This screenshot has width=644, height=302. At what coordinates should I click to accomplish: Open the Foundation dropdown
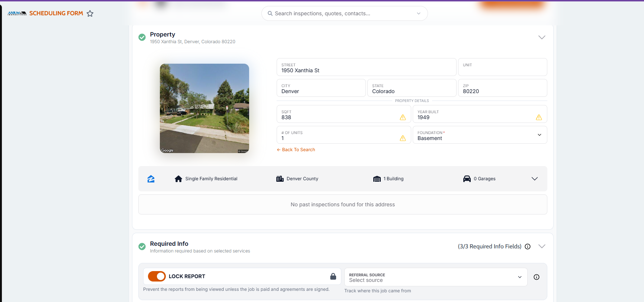coord(480,135)
